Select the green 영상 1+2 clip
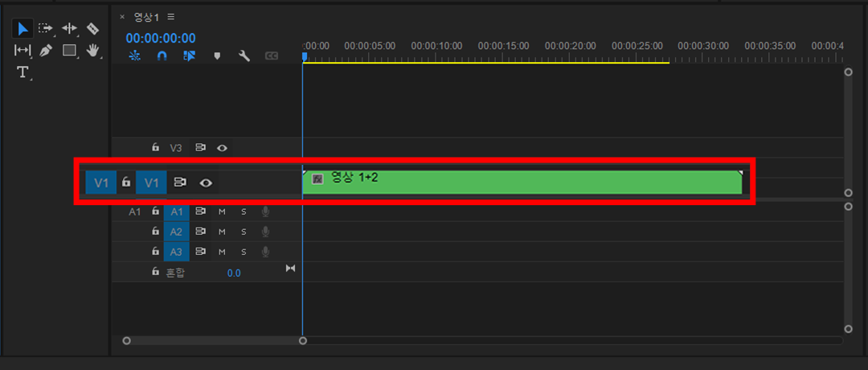 522,183
